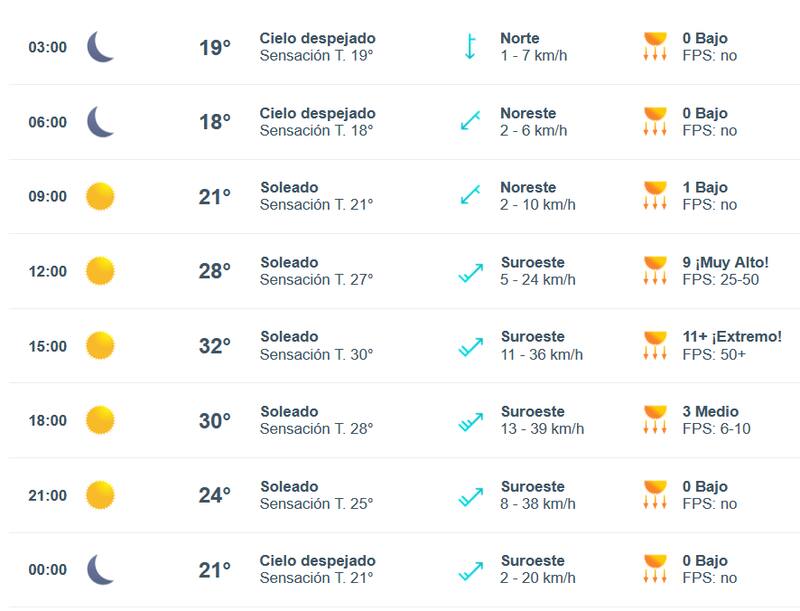Click the moon icon for 03:00
800x611 pixels.
(x=100, y=47)
